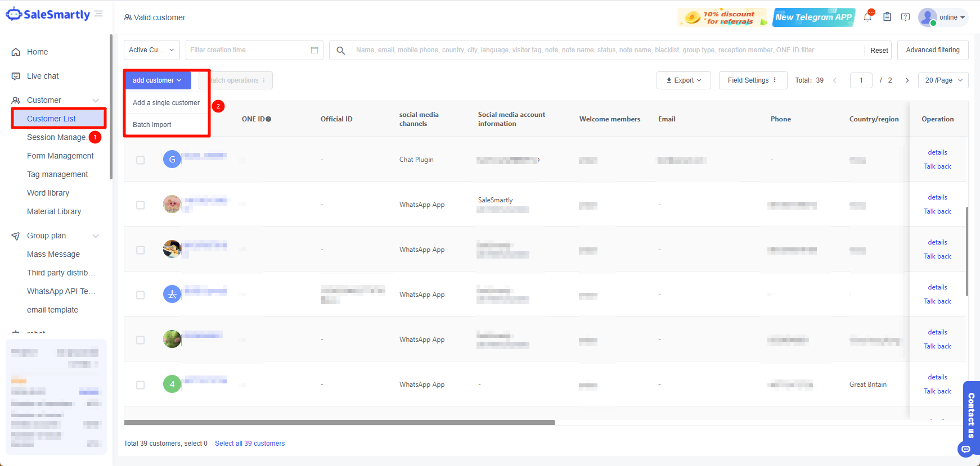Screen dimensions: 980x466
Task: Choose Add a single customer option
Action: [x=166, y=103]
